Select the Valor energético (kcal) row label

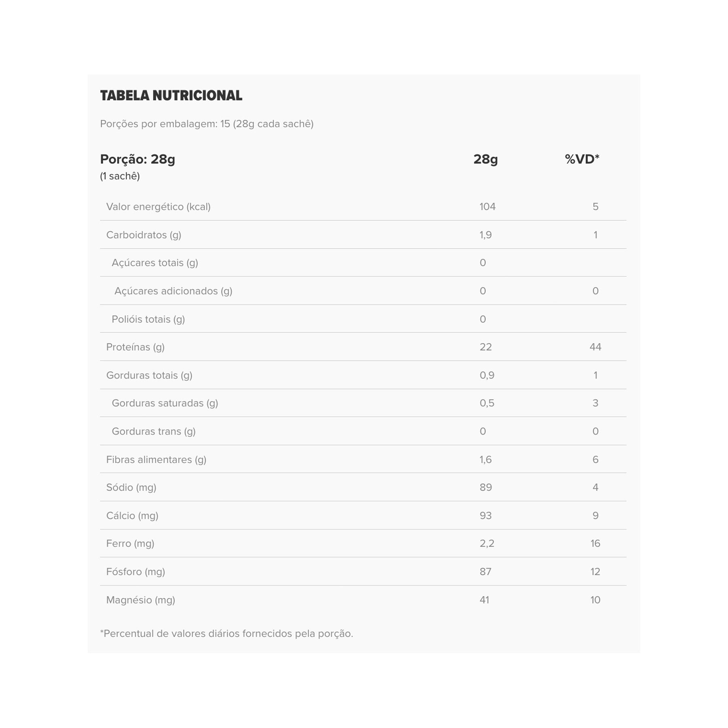(x=158, y=207)
